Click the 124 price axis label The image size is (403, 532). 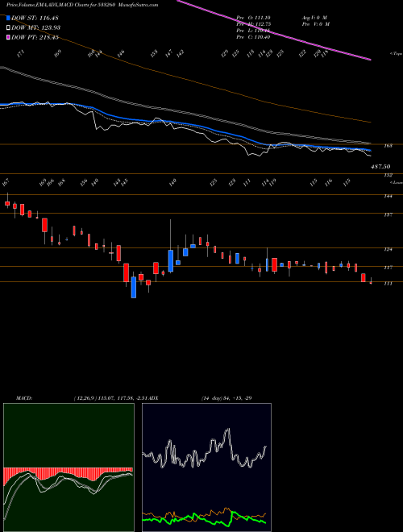(x=388, y=249)
